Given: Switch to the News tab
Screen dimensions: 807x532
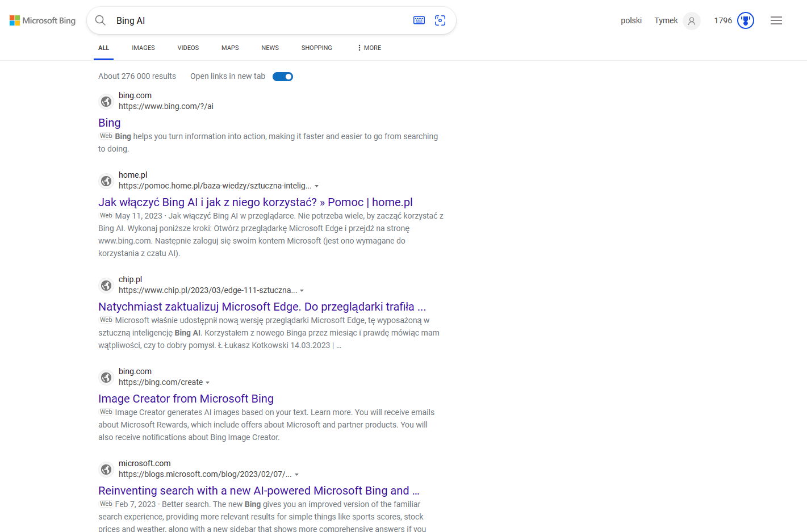Looking at the screenshot, I should click(270, 48).
